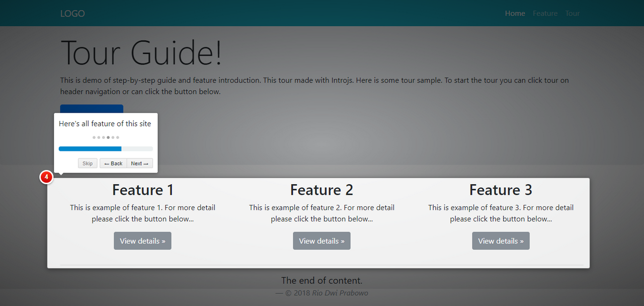This screenshot has width=644, height=306.
Task: Click the red step-number badge showing 4
Action: click(46, 177)
